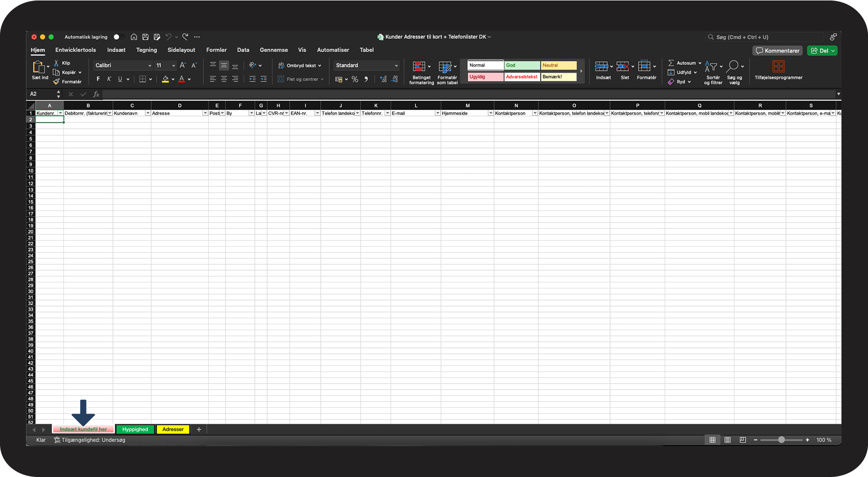This screenshot has height=477, width=868.
Task: Open the Hyppighed sheet tab
Action: pyautogui.click(x=135, y=429)
